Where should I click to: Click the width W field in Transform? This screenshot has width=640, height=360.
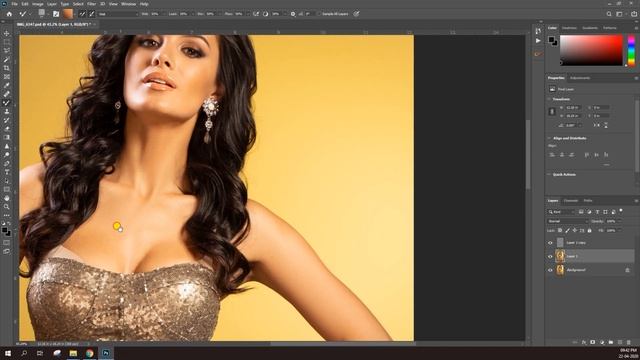point(573,108)
